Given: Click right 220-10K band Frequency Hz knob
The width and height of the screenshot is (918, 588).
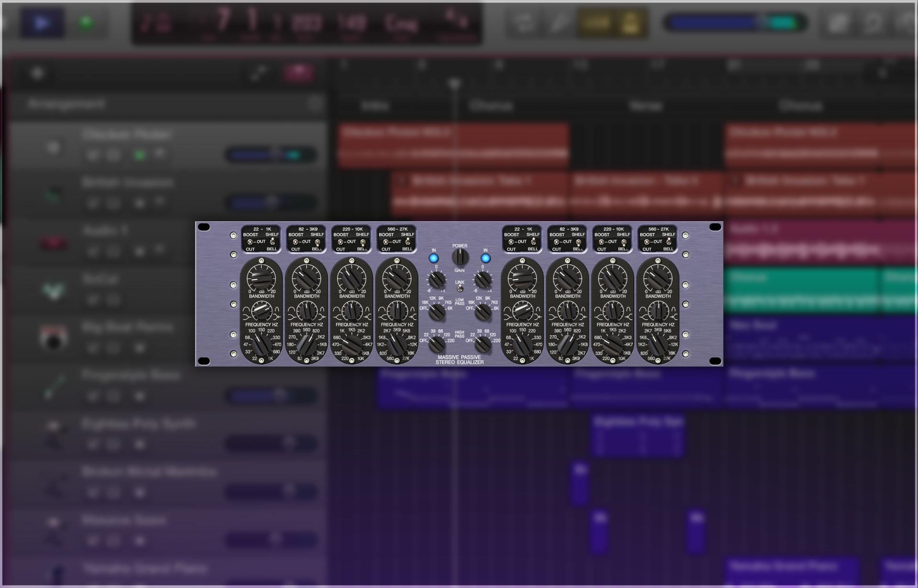Looking at the screenshot, I should point(612,344).
